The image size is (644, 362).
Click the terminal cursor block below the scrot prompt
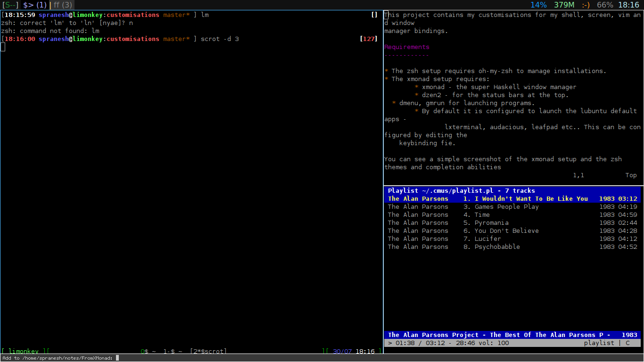point(3,47)
